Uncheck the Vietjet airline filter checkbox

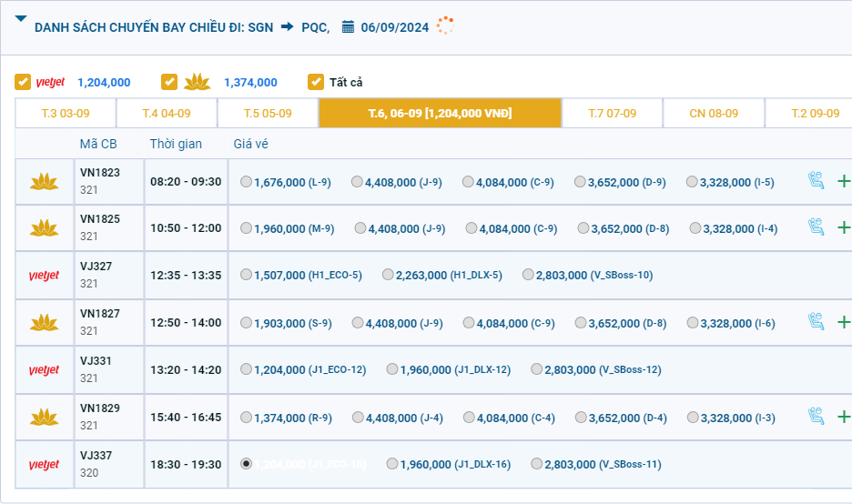pos(23,82)
